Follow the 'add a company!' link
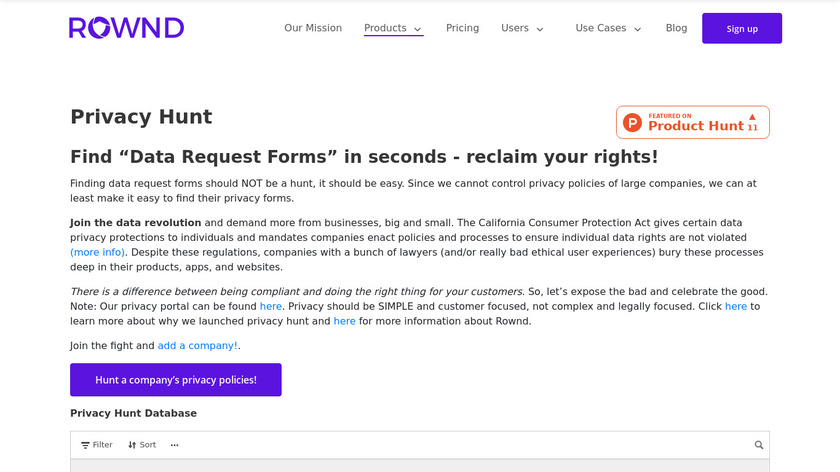 [x=198, y=346]
